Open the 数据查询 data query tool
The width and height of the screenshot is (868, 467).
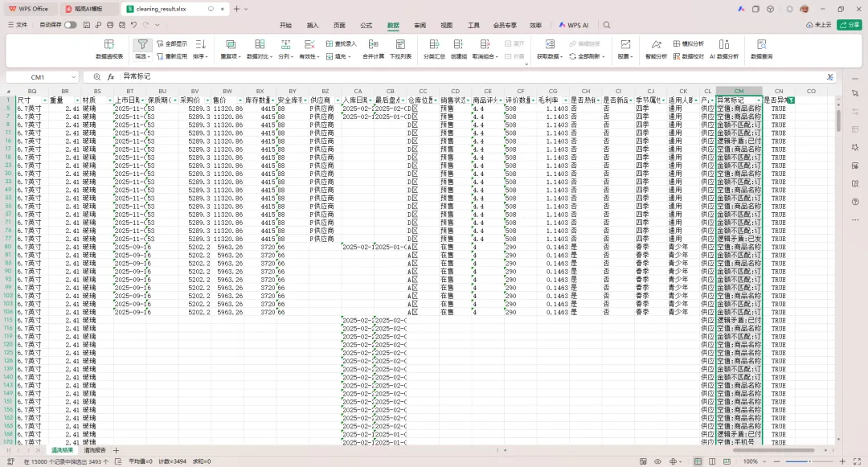pos(761,49)
